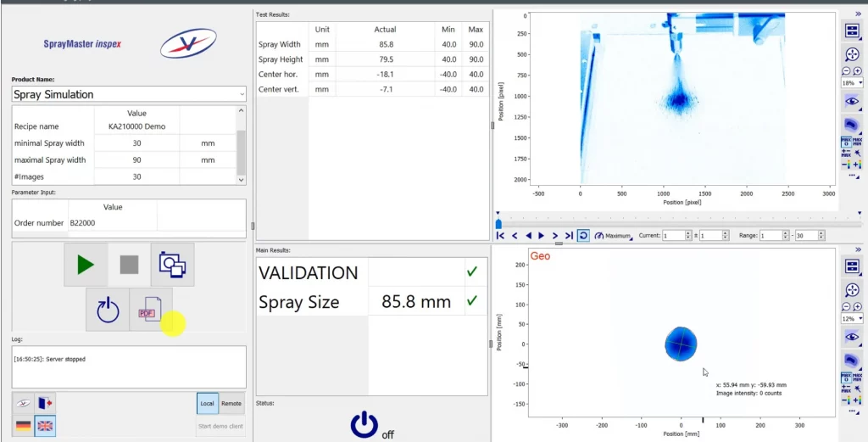The height and width of the screenshot is (442, 868).
Task: Click the exit door icon
Action: click(46, 403)
